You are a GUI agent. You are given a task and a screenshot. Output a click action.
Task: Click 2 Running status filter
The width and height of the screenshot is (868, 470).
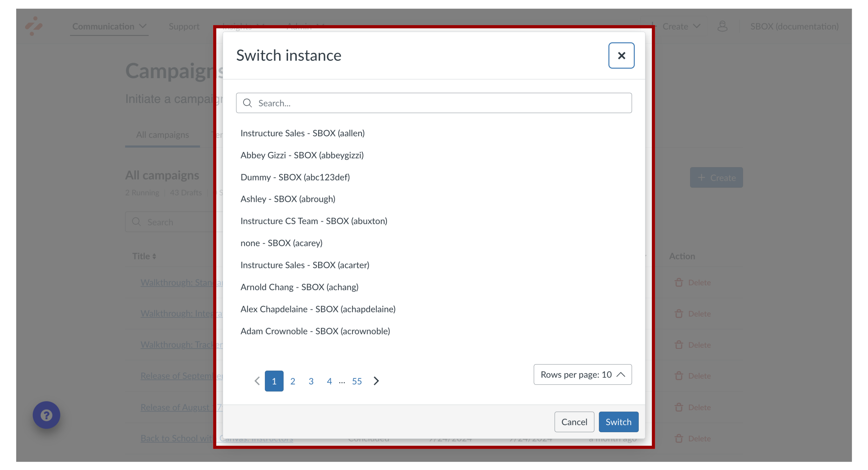tap(142, 193)
